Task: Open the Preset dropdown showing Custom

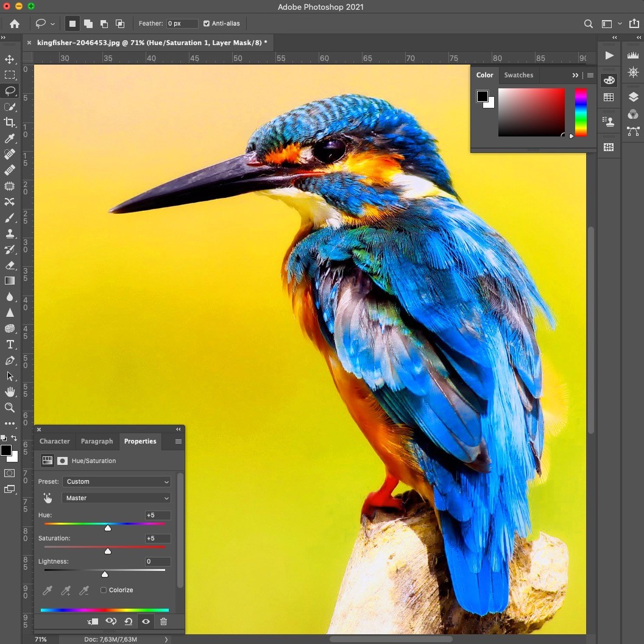Action: tap(116, 481)
